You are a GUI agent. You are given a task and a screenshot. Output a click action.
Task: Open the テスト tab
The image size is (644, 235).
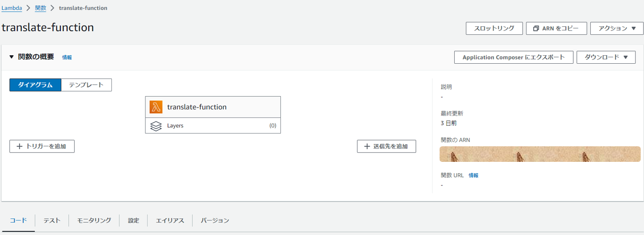(52, 220)
